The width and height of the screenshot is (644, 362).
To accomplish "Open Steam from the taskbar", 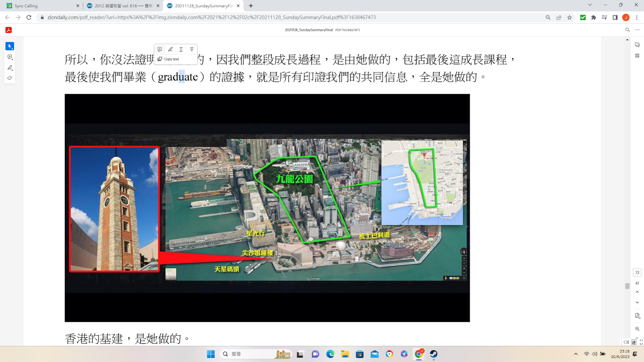I will pyautogui.click(x=433, y=354).
